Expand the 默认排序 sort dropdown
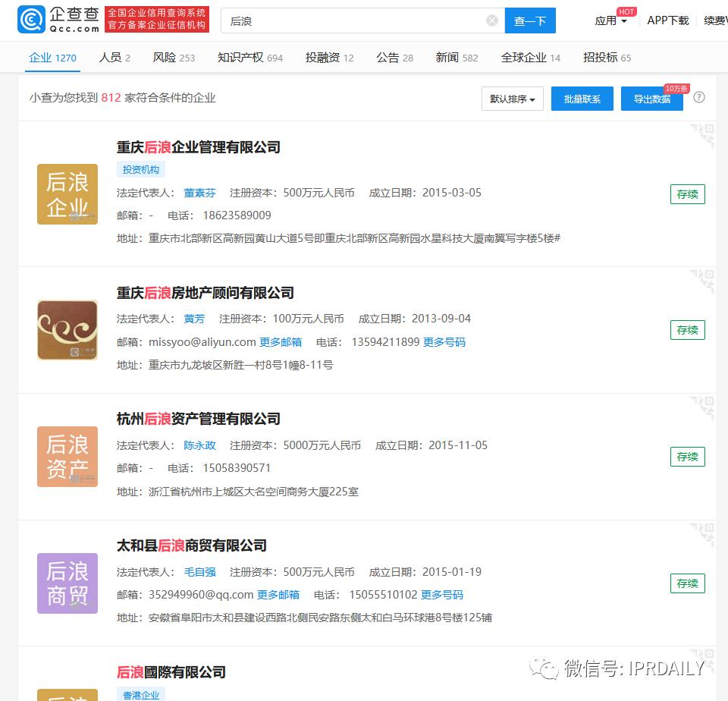Viewport: 728px width, 701px height. pyautogui.click(x=512, y=99)
